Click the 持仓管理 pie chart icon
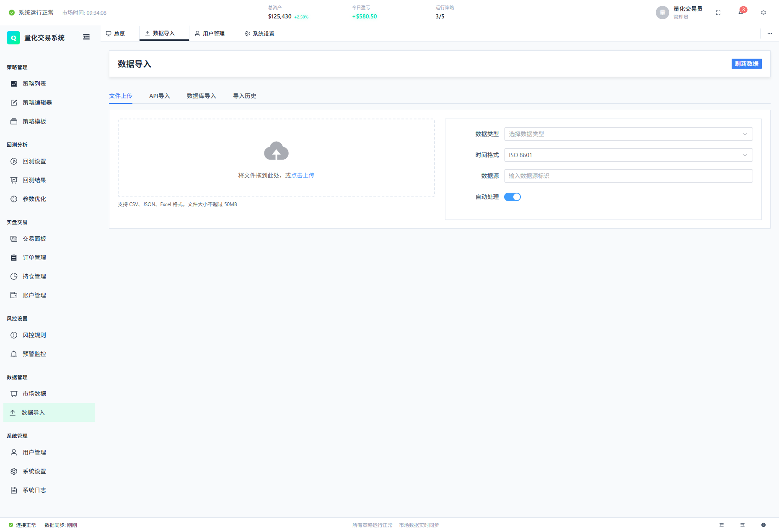Screen dimensions: 779x532 tap(14, 276)
